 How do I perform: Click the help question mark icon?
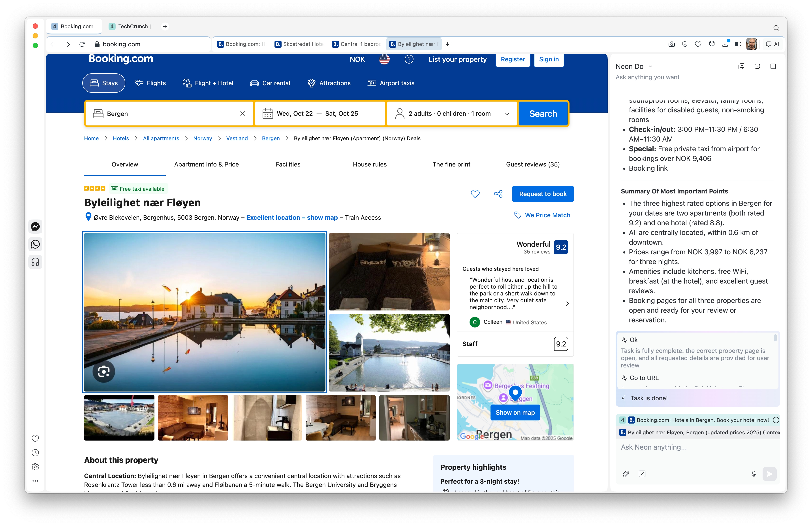coord(409,59)
